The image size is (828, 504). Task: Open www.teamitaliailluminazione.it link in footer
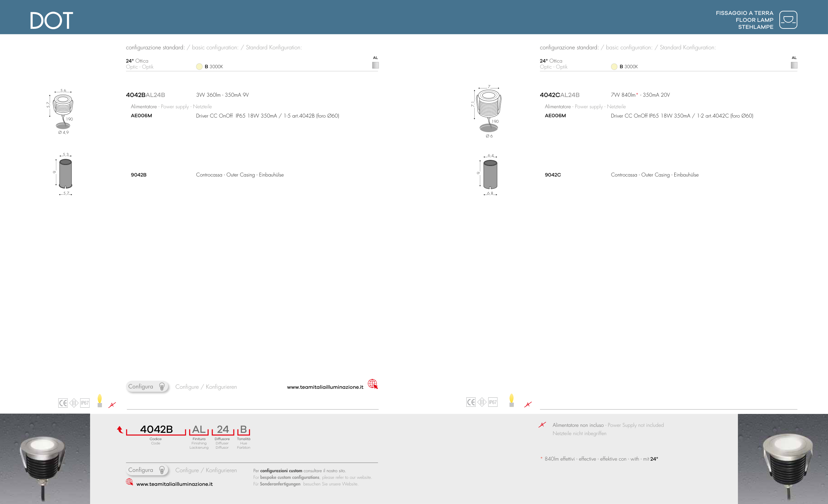pyautogui.click(x=175, y=484)
